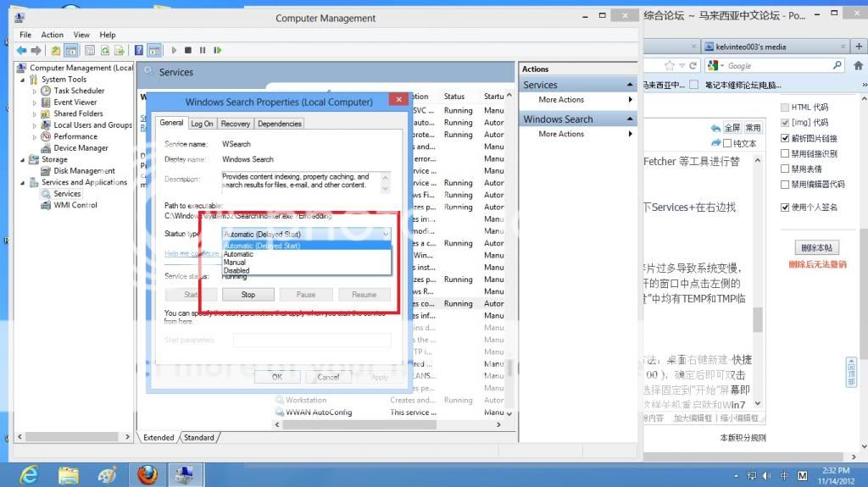Open Firefox from the taskbar

(146, 474)
